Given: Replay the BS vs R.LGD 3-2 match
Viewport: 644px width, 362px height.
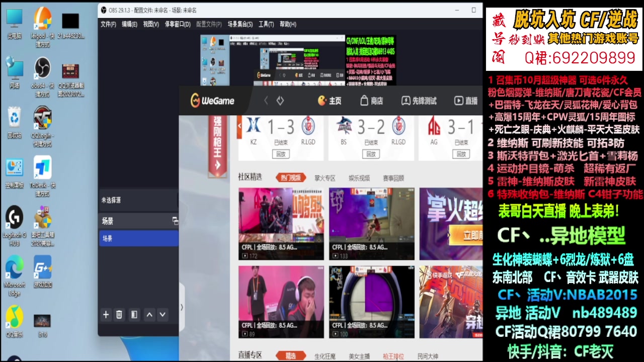Looking at the screenshot, I should [371, 154].
